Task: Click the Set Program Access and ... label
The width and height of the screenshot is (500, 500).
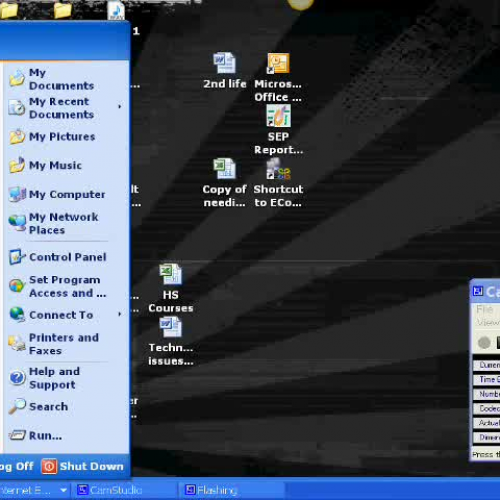Action: pyautogui.click(x=68, y=286)
